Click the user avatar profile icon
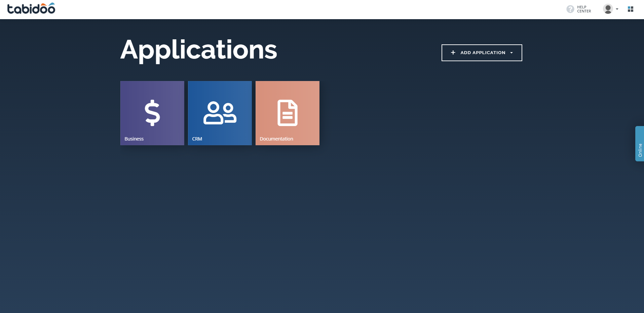 tap(607, 9)
